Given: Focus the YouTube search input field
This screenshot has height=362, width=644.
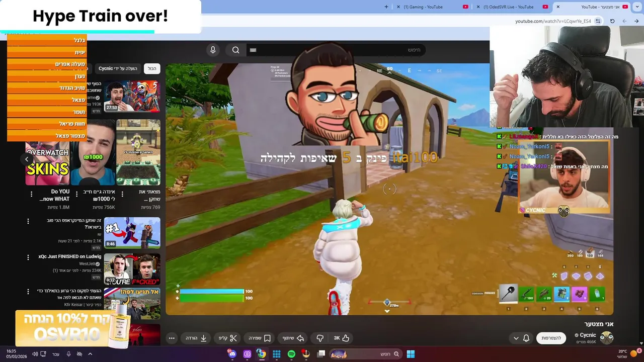Looking at the screenshot, I should 337,50.
